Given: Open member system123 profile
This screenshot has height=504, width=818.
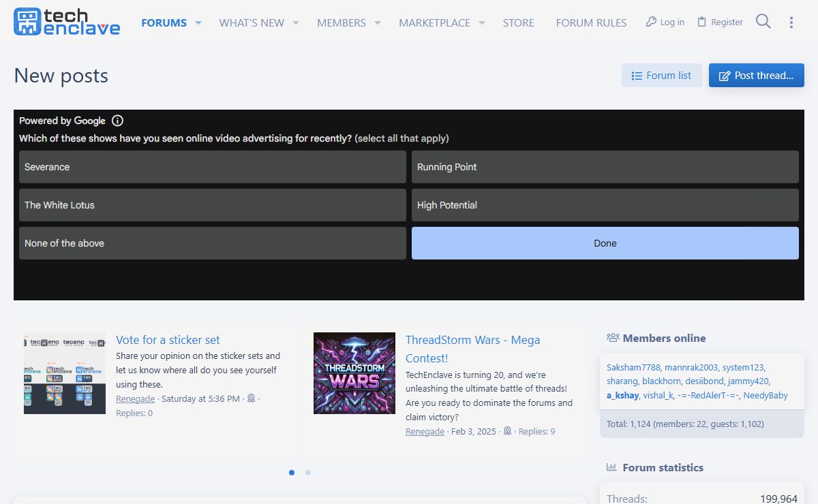Looking at the screenshot, I should (x=743, y=367).
